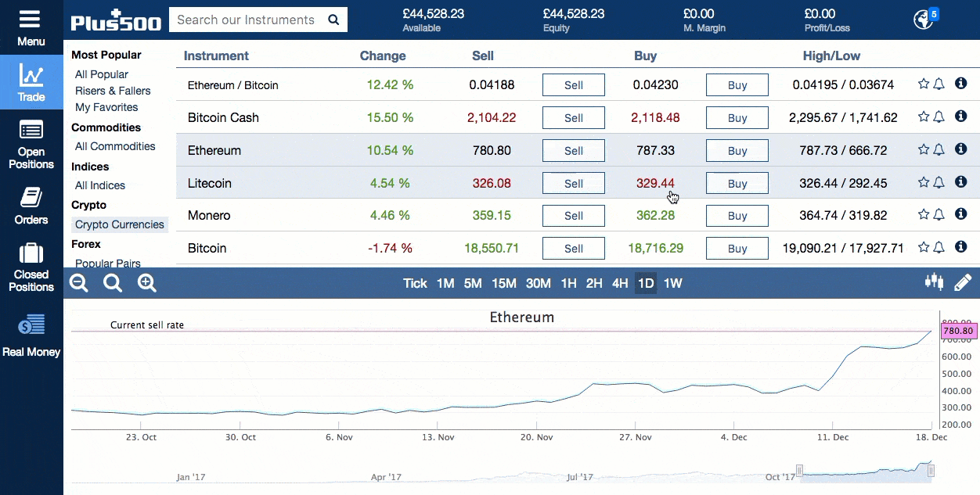Open Litecoin instrument info icon
This screenshot has height=495, width=980.
click(x=961, y=182)
